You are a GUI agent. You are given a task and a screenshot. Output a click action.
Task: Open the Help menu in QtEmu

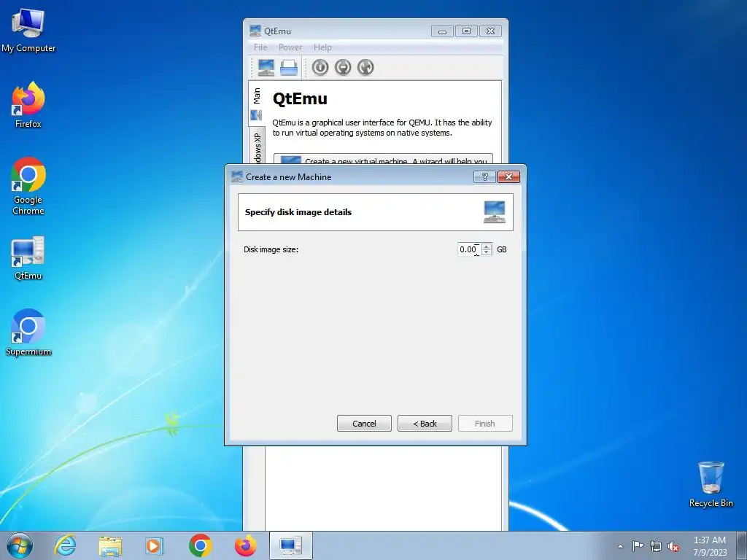[322, 47]
